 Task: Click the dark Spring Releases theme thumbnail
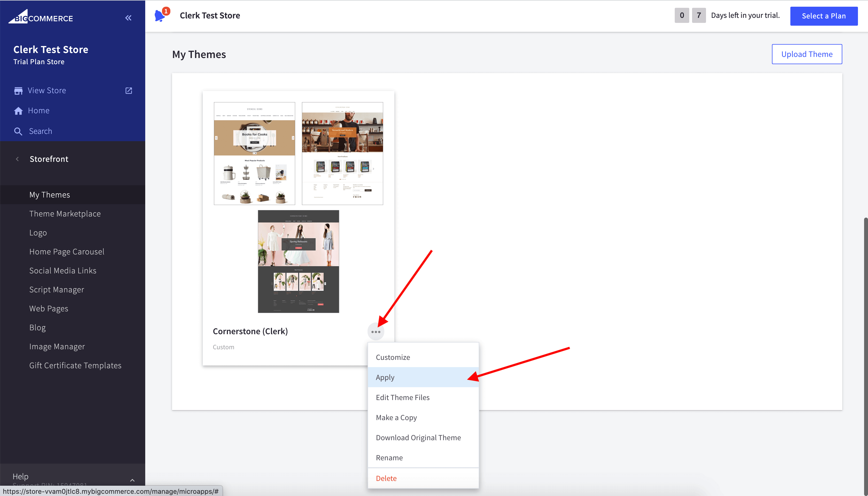tap(298, 261)
